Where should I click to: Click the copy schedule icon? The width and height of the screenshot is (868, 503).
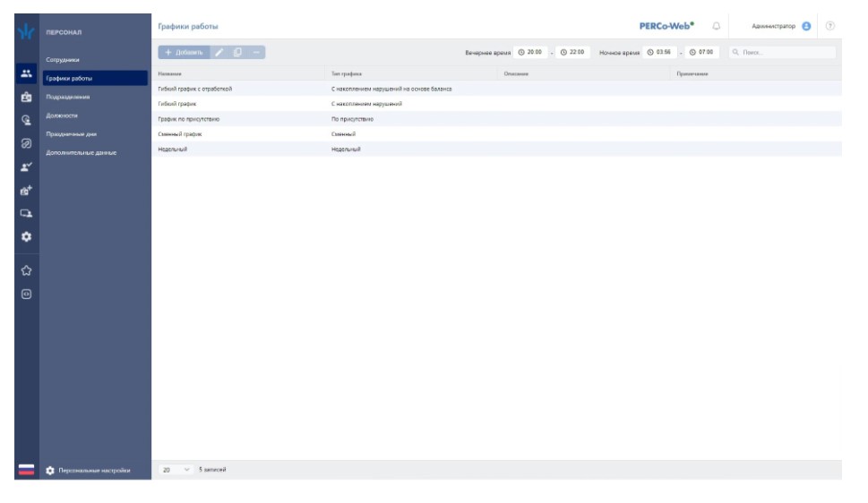pyautogui.click(x=238, y=53)
